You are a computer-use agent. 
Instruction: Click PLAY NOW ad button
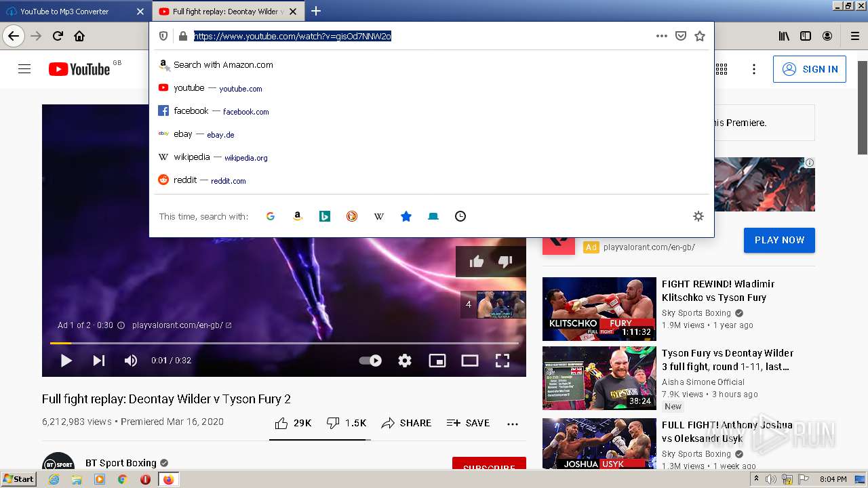[779, 240]
